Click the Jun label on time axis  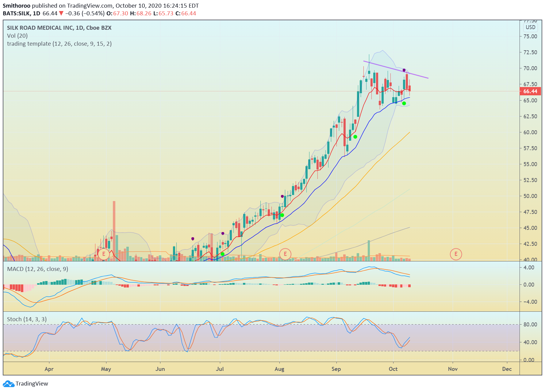pos(160,369)
